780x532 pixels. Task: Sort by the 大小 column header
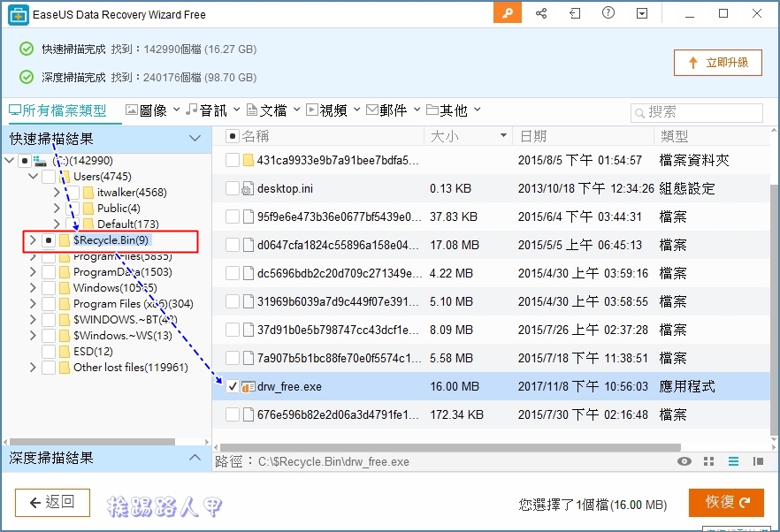pyautogui.click(x=445, y=136)
